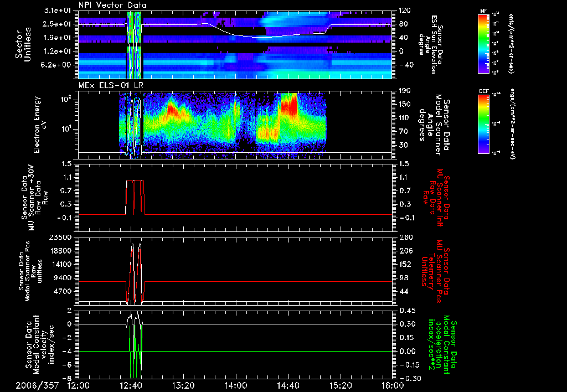
Task: Click the "16:00" time axis label
Action: (393, 386)
